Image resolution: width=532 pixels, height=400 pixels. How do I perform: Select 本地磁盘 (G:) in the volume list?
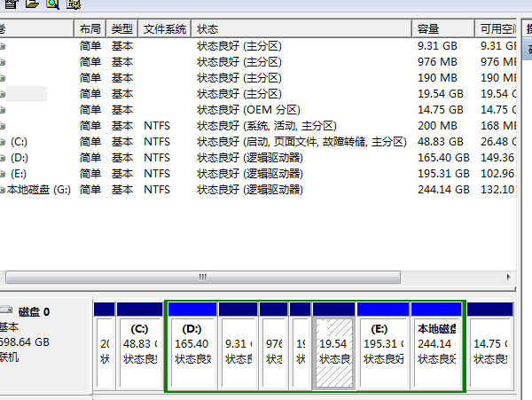click(x=39, y=189)
